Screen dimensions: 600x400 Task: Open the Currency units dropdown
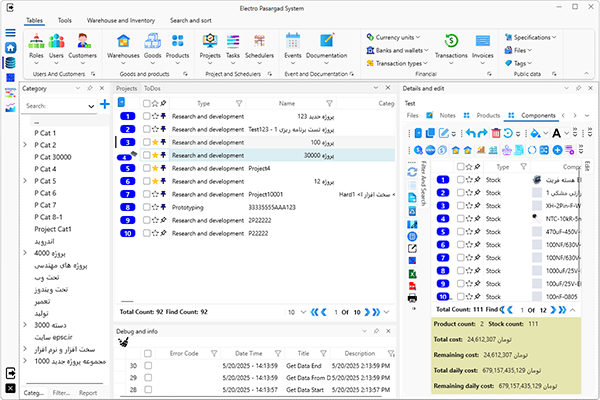pyautogui.click(x=393, y=37)
